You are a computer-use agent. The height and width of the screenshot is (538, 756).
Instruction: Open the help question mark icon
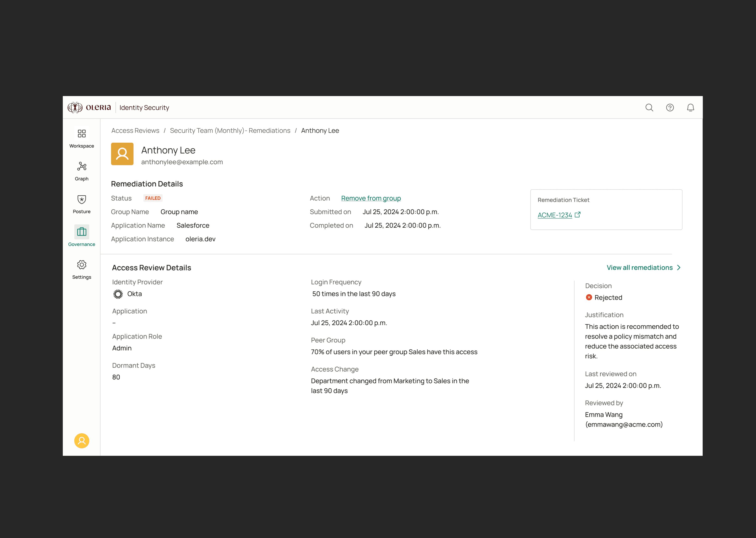(670, 108)
